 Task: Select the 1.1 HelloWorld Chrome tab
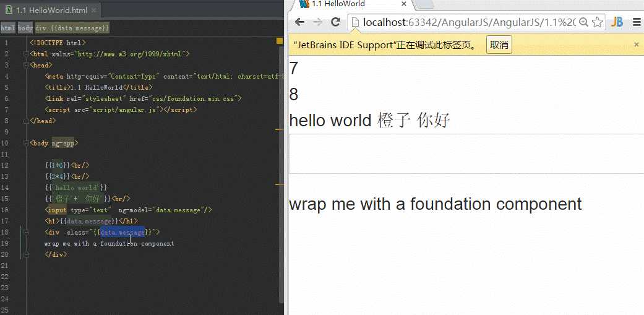click(x=353, y=4)
